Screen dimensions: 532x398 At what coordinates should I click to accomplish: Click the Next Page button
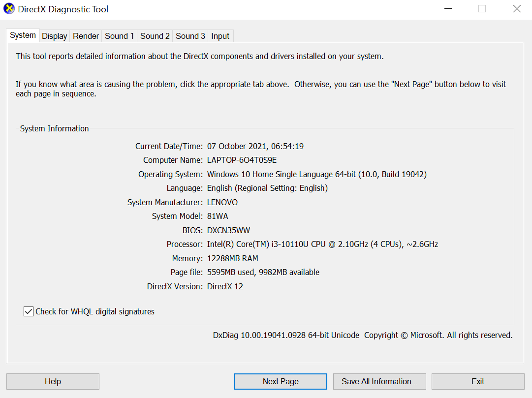point(281,381)
